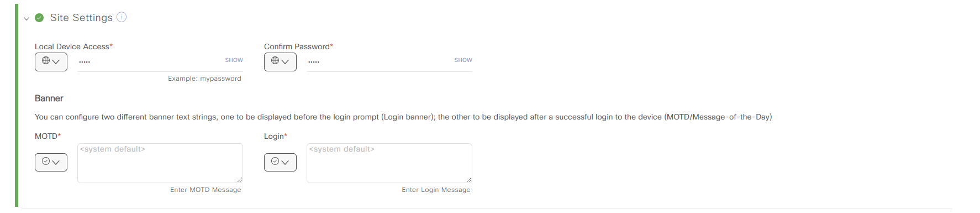Open the Site Settings info icon

(x=122, y=17)
